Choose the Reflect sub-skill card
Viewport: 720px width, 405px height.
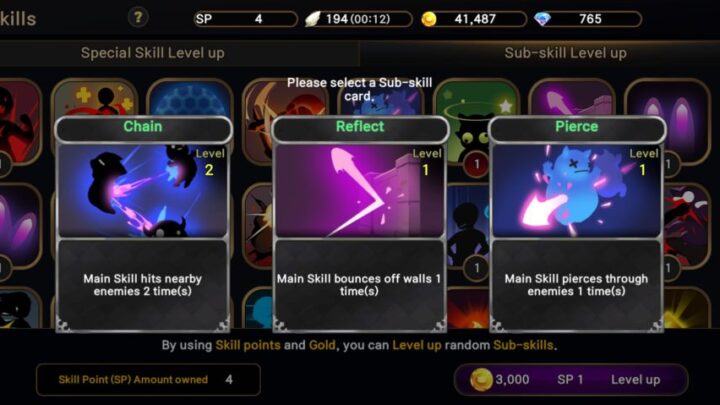coord(360,224)
